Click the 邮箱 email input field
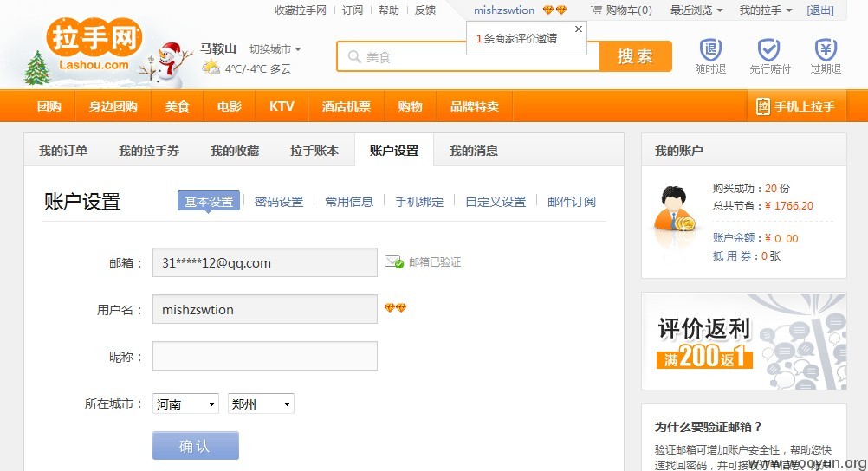Viewport: 868px width, 471px height. pyautogui.click(x=264, y=262)
